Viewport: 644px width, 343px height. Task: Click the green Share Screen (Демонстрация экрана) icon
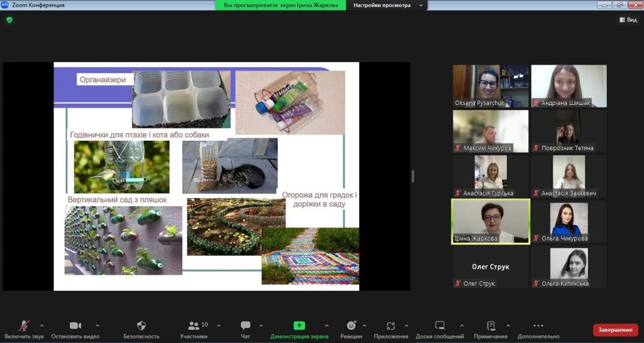(x=299, y=325)
